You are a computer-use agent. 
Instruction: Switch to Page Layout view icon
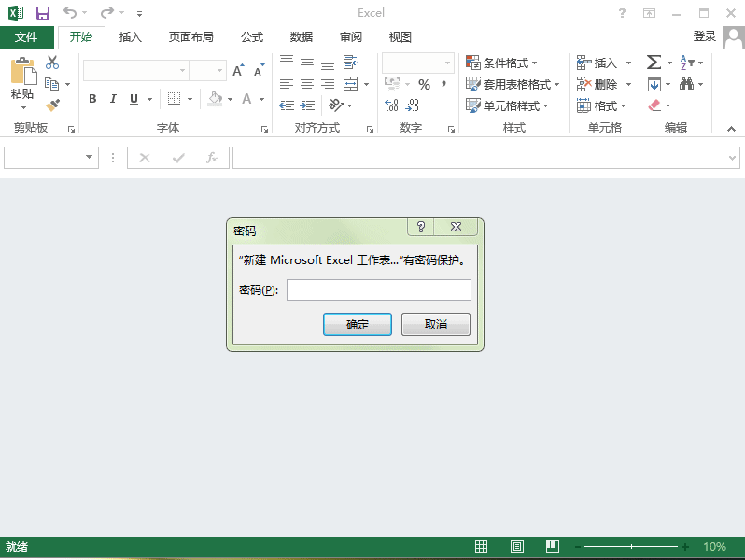(x=517, y=547)
